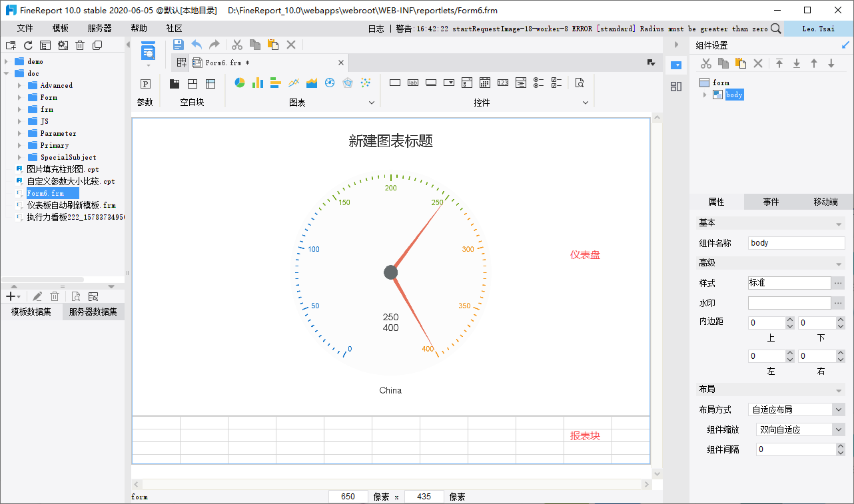Switch to 服务器数据集 tab
This screenshot has width=854, height=504.
tap(93, 312)
